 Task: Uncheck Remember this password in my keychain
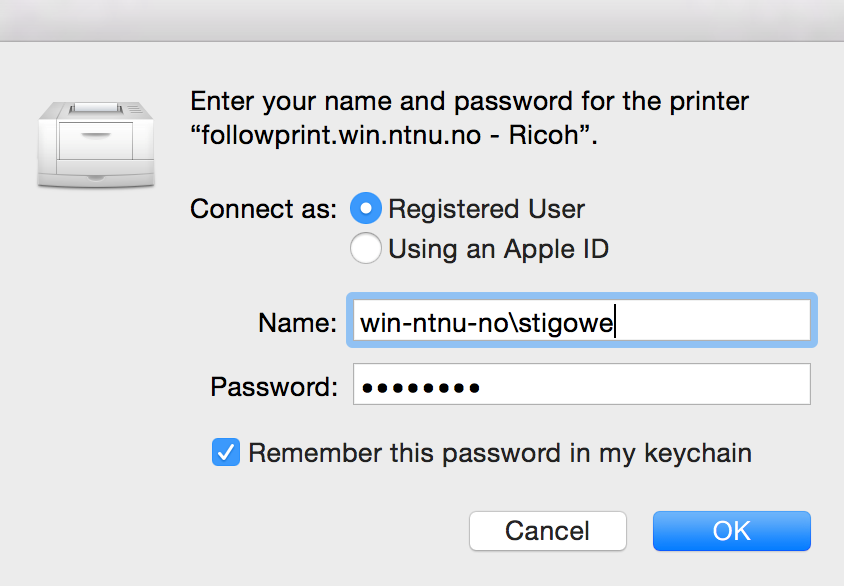(226, 452)
